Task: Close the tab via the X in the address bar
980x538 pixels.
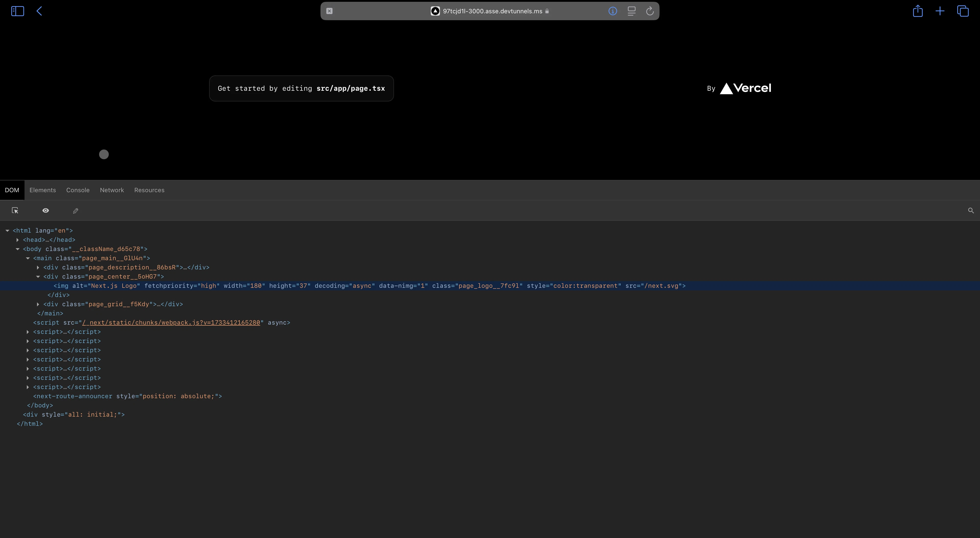Action: coord(329,11)
